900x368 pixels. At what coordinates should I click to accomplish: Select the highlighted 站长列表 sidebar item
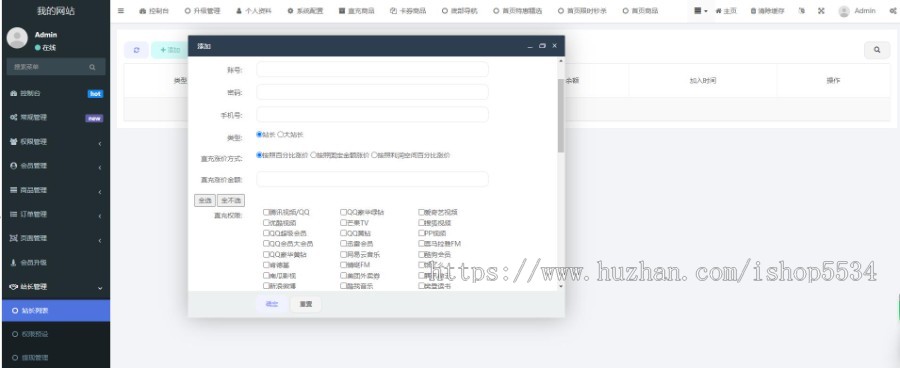tap(55, 311)
